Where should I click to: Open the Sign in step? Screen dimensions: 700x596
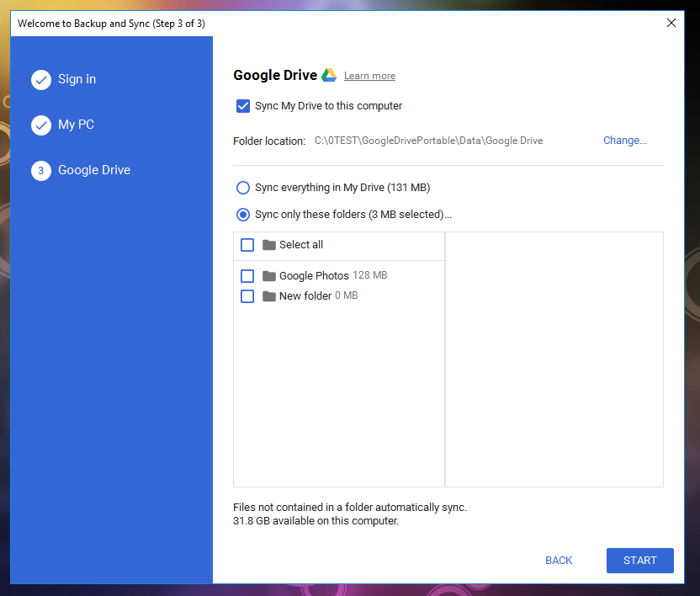point(77,79)
